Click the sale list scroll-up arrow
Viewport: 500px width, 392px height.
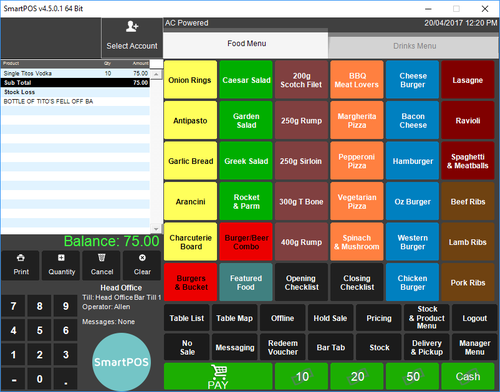(156, 74)
